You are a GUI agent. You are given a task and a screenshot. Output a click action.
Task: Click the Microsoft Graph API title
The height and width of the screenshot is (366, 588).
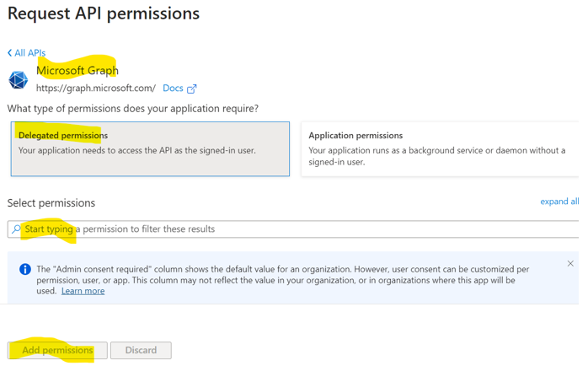pos(78,71)
